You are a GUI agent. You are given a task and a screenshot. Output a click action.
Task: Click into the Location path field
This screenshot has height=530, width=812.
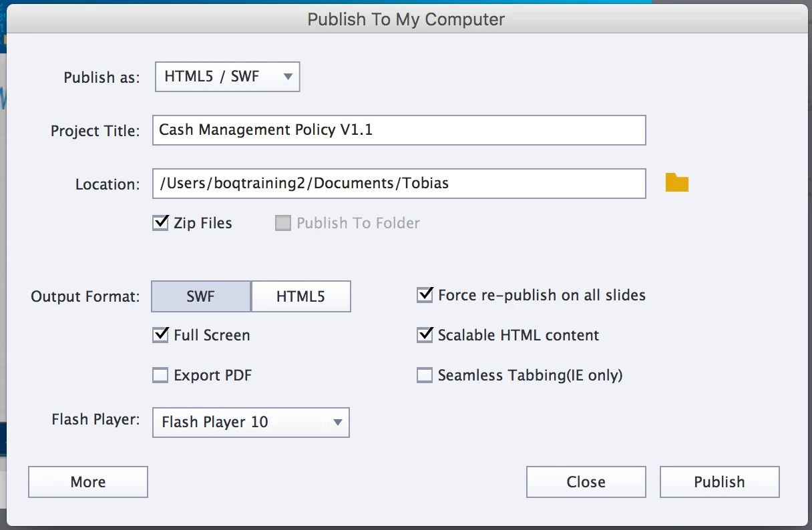(399, 184)
